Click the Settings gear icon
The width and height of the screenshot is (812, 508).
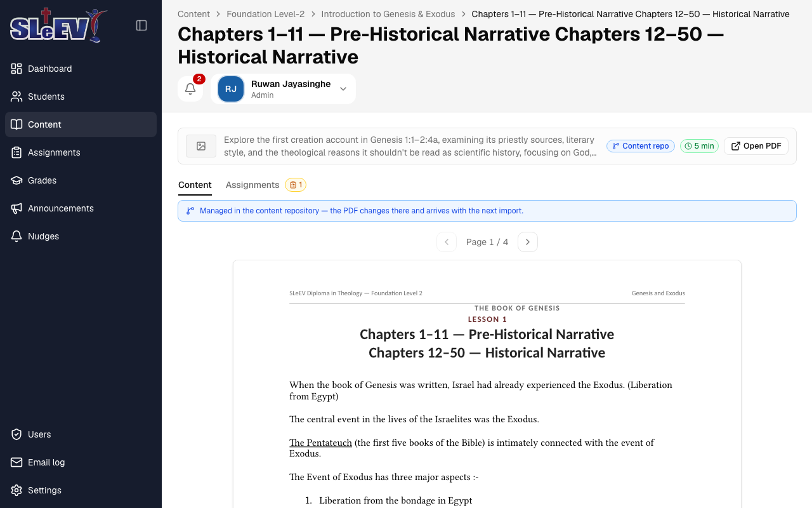[16, 490]
